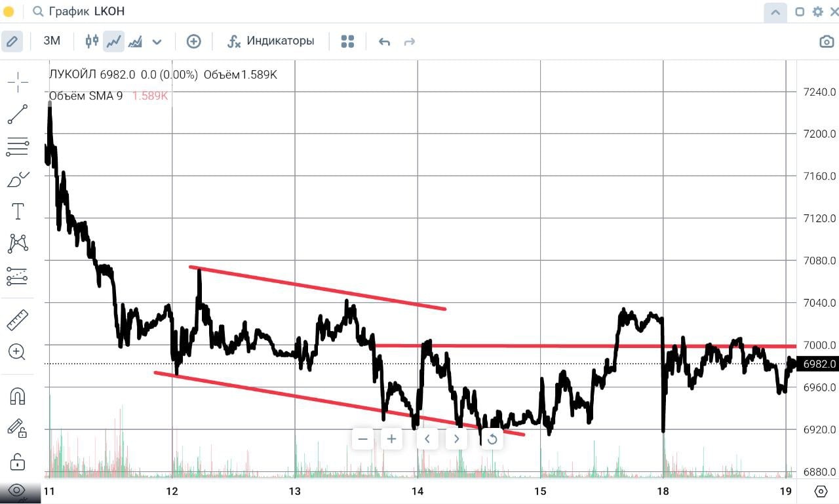Click the yellow dot in title bar
Viewport: 839px width, 504px height.
(9, 12)
